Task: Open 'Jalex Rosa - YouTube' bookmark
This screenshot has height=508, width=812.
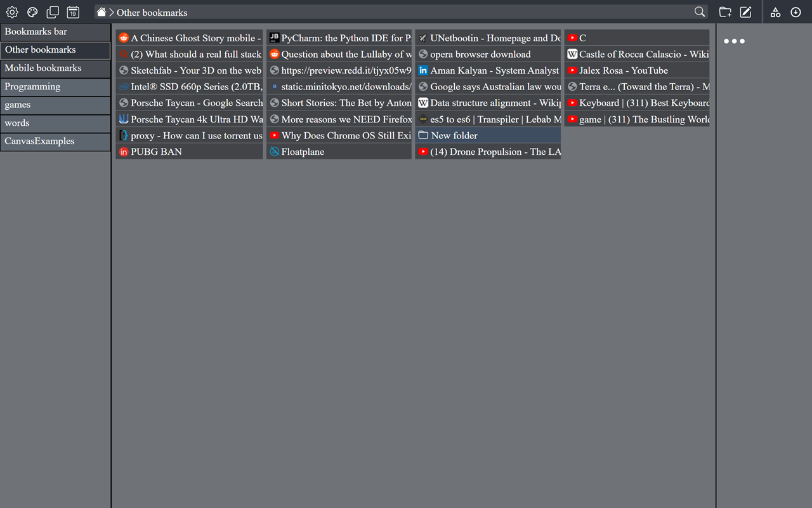Action: [637, 70]
